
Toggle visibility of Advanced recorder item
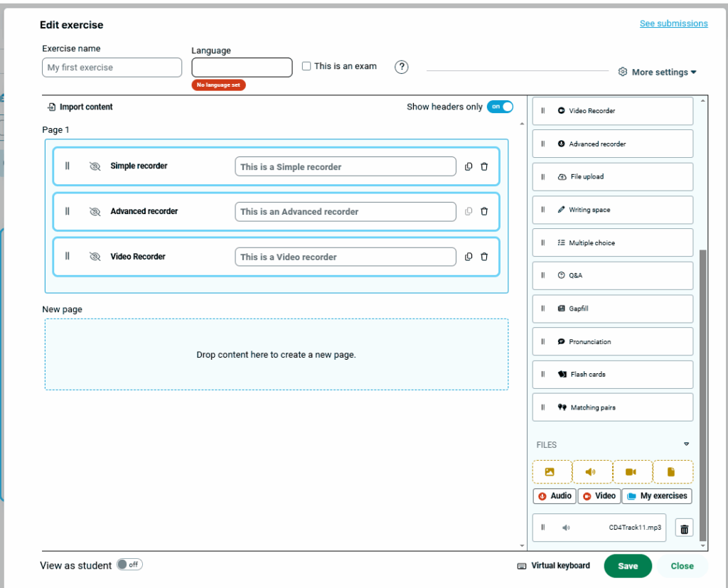tap(95, 211)
